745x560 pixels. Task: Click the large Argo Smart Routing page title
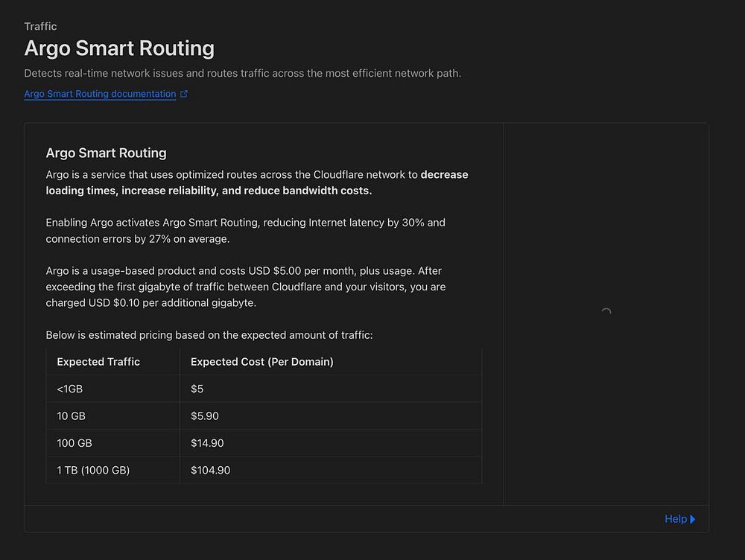click(119, 48)
